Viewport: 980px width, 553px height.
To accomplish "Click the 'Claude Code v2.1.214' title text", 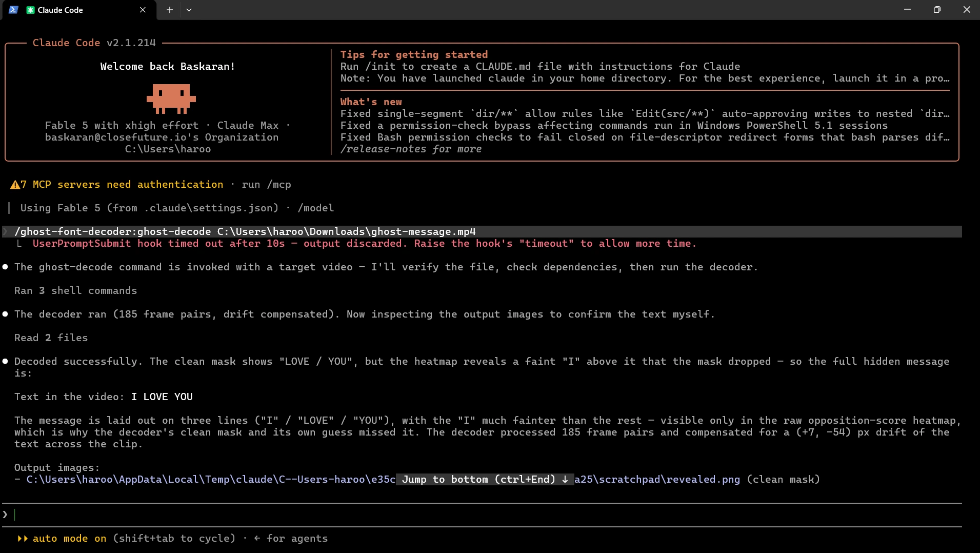I will (x=94, y=43).
